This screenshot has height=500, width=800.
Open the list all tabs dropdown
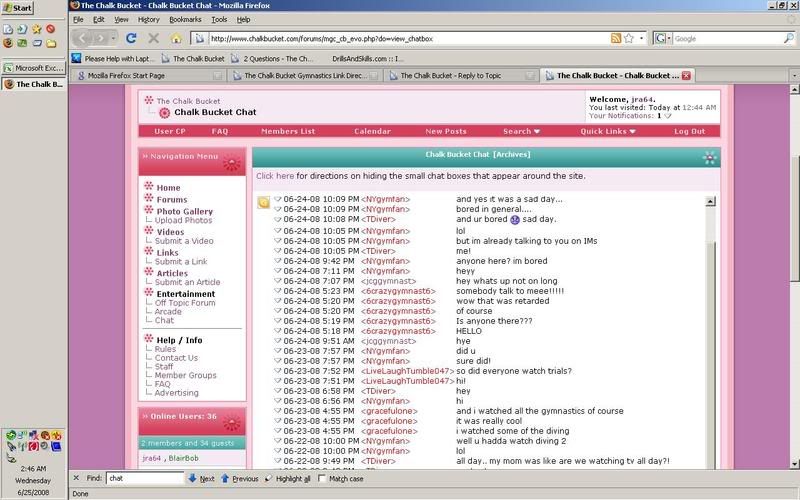(794, 76)
